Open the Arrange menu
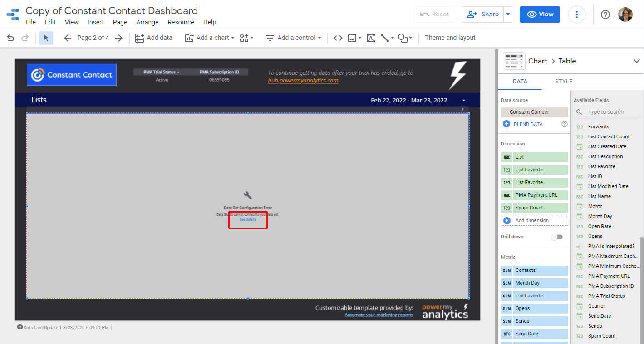 click(x=147, y=22)
